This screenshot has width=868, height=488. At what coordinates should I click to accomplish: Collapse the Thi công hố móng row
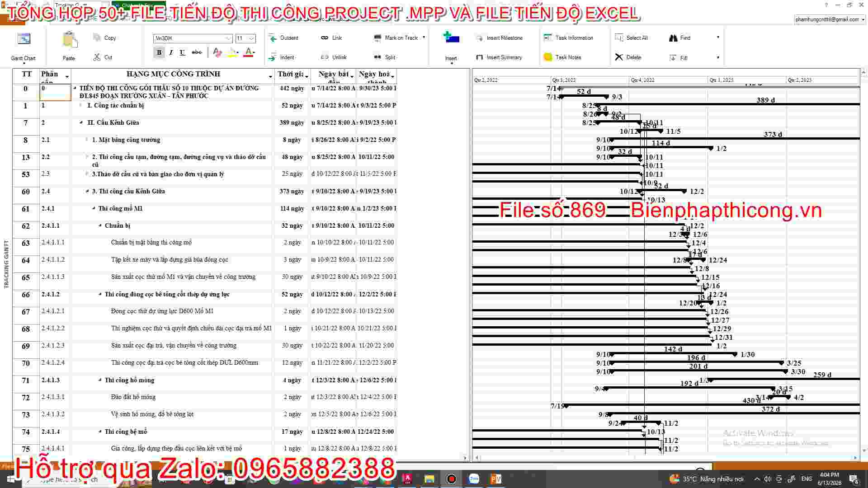100,380
